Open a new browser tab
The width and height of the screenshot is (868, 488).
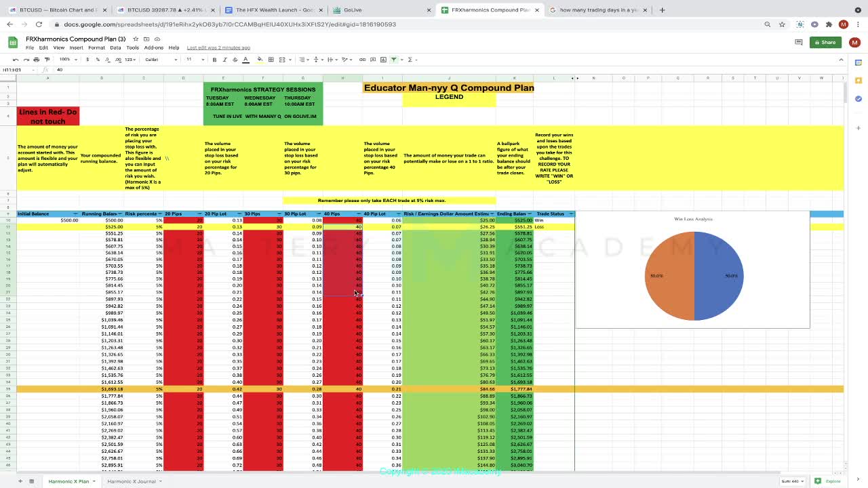663,10
